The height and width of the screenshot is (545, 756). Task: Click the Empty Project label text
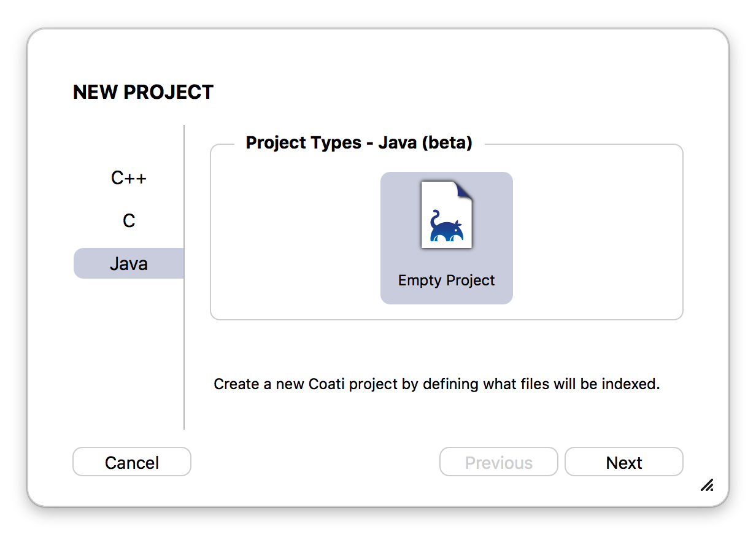446,280
